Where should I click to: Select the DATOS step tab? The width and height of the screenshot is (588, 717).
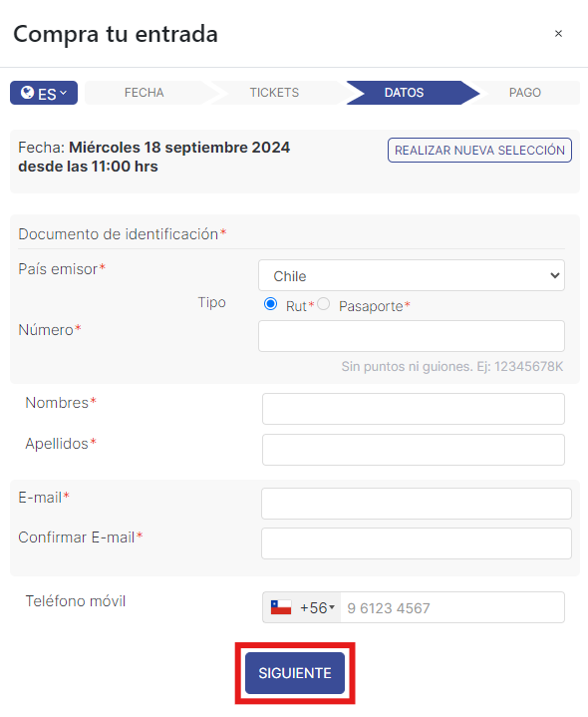(x=405, y=93)
